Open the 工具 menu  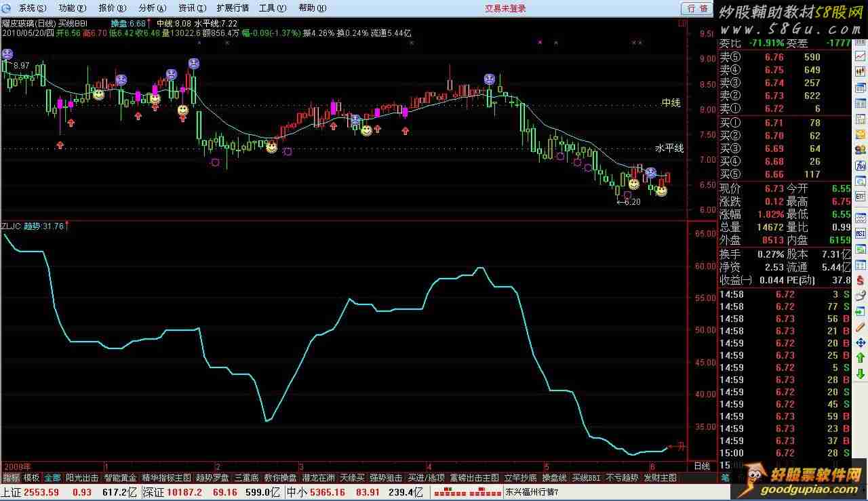click(273, 8)
